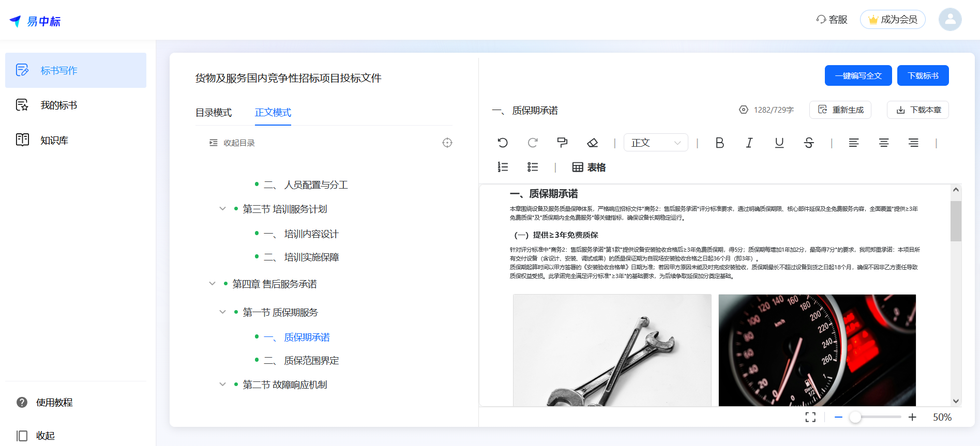Click 下载本章 button
The width and height of the screenshot is (980, 446).
coord(918,110)
